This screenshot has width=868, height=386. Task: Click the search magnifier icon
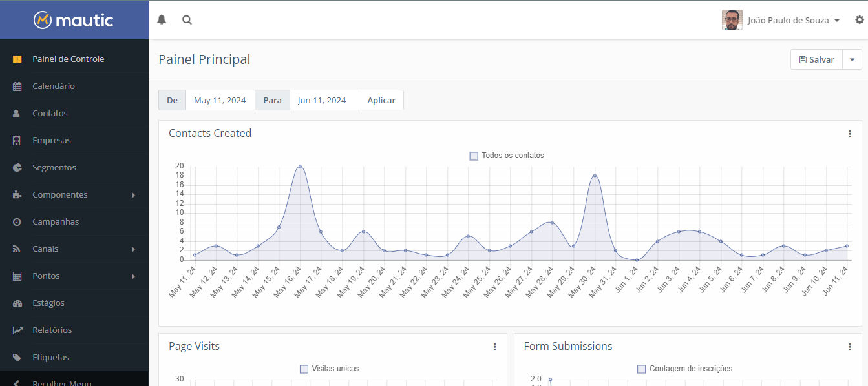pos(187,20)
